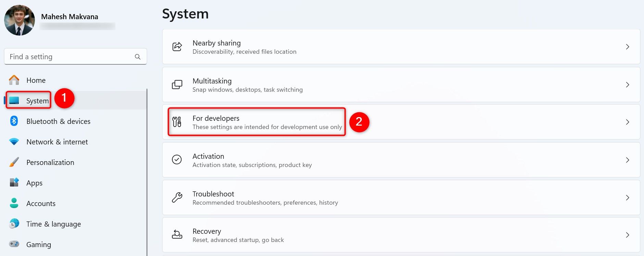The image size is (644, 256).
Task: Click the System monitor icon in the sidebar
Action: (14, 101)
